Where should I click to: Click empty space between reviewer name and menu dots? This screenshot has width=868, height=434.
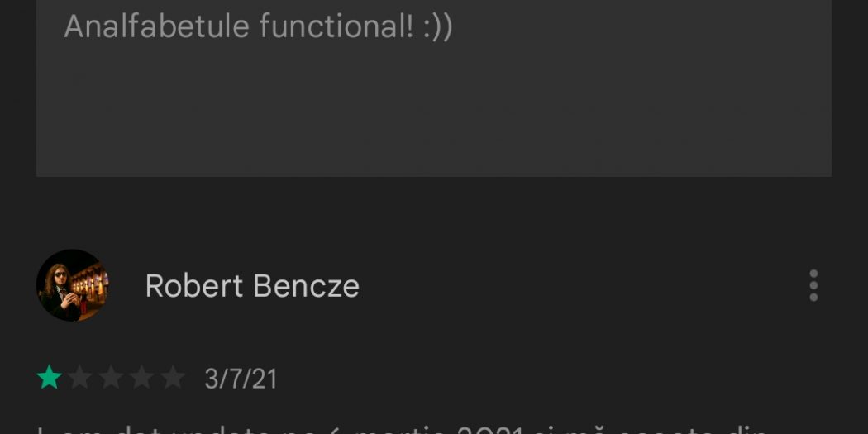pos(579,286)
